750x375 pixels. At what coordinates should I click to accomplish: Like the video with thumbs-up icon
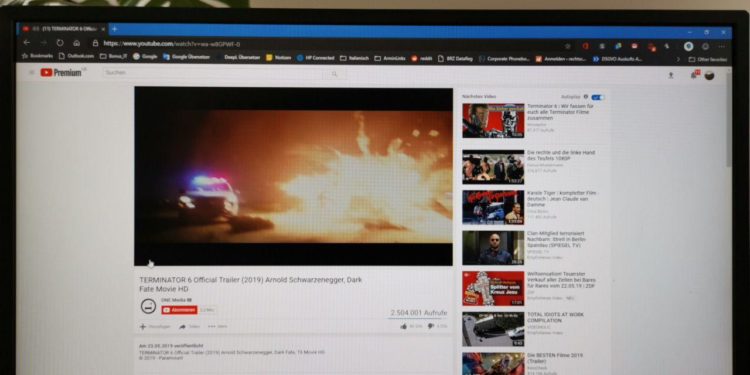click(403, 326)
